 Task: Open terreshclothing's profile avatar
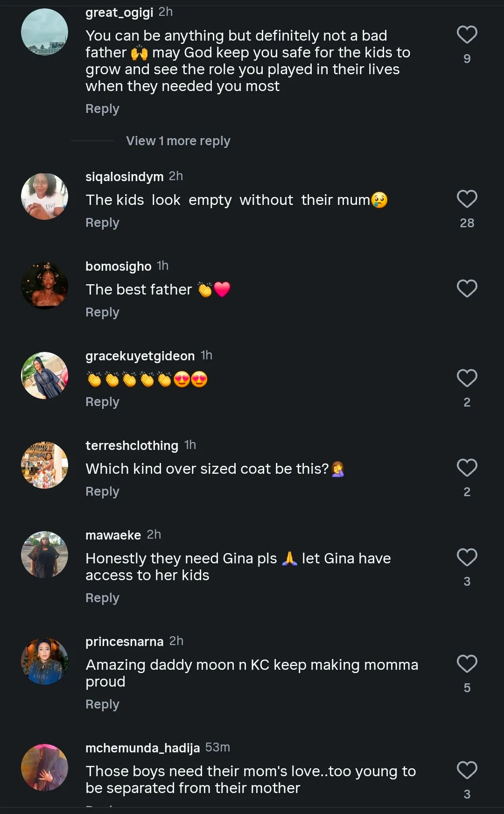click(x=45, y=465)
